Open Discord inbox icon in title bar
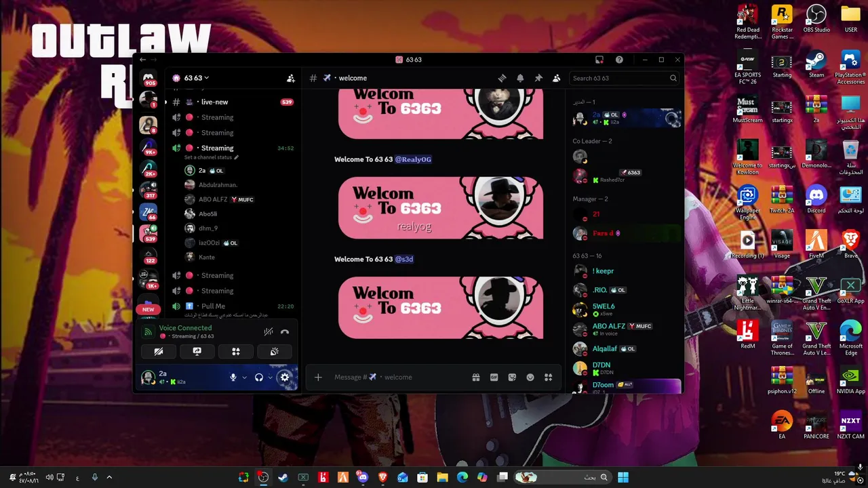This screenshot has width=868, height=488. pos(599,60)
